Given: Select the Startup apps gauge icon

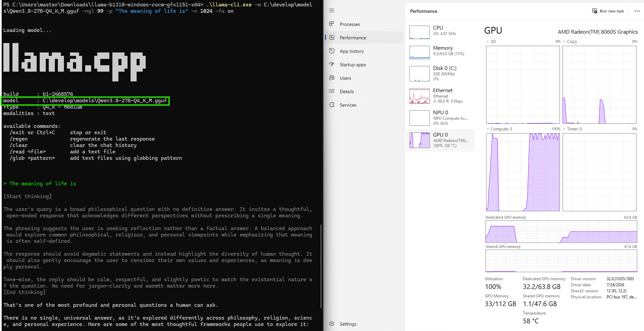Looking at the screenshot, I should pos(332,65).
